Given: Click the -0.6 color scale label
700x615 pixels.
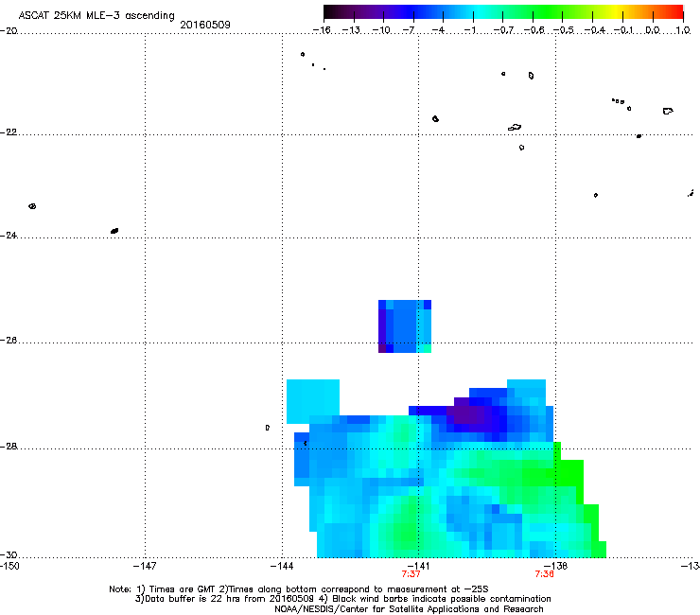Looking at the screenshot, I should click(534, 30).
